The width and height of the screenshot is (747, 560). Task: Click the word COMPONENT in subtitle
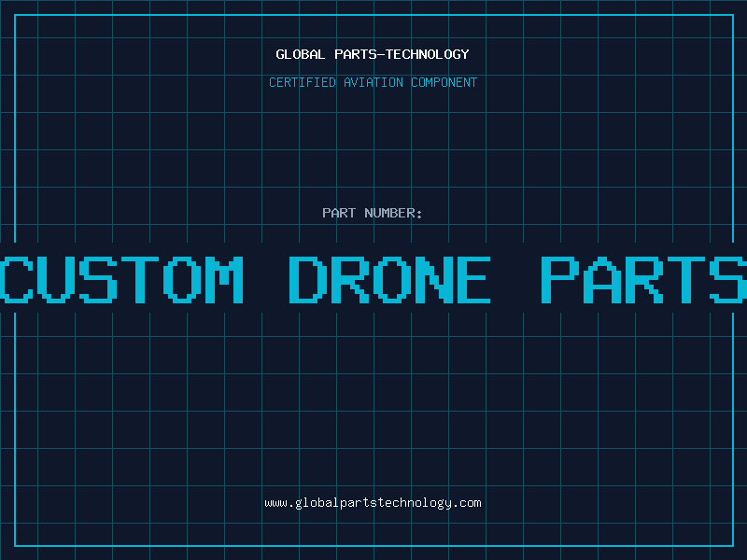(444, 82)
